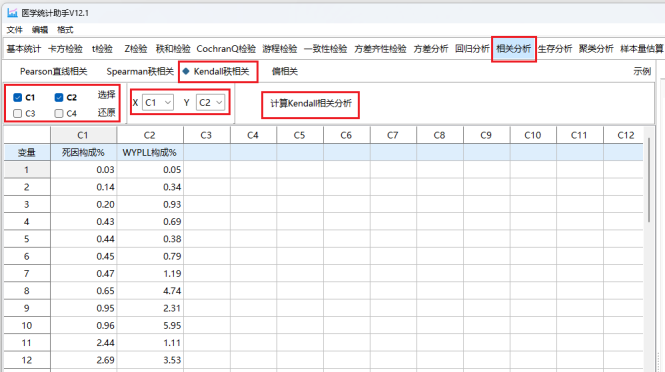The image size is (665, 372).
Task: Click cell with value 2.31
Action: pyautogui.click(x=150, y=308)
